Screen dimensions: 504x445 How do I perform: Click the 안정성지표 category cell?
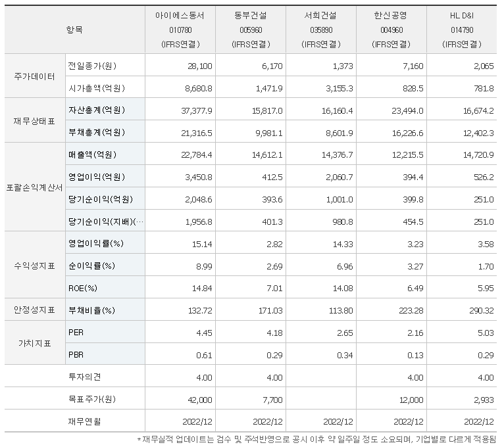[x=35, y=310]
